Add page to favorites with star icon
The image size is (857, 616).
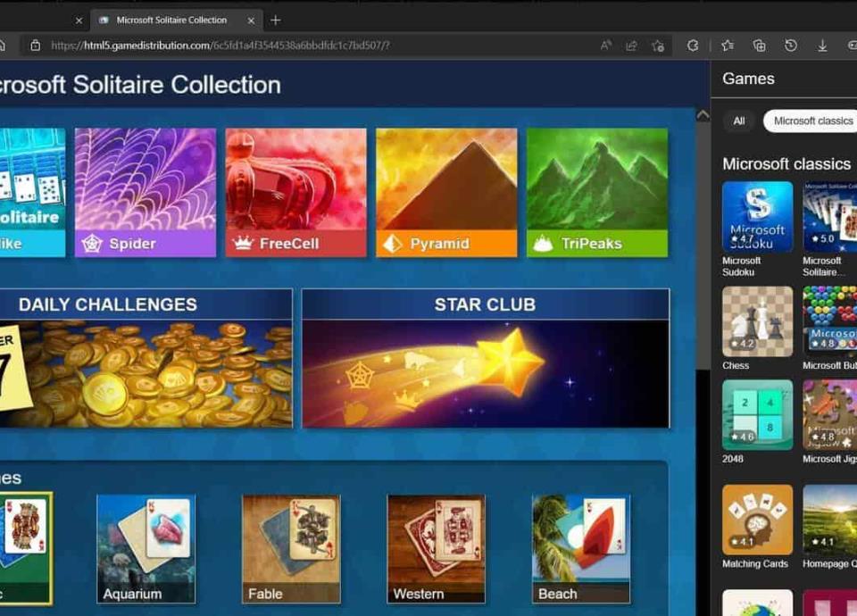point(658,46)
